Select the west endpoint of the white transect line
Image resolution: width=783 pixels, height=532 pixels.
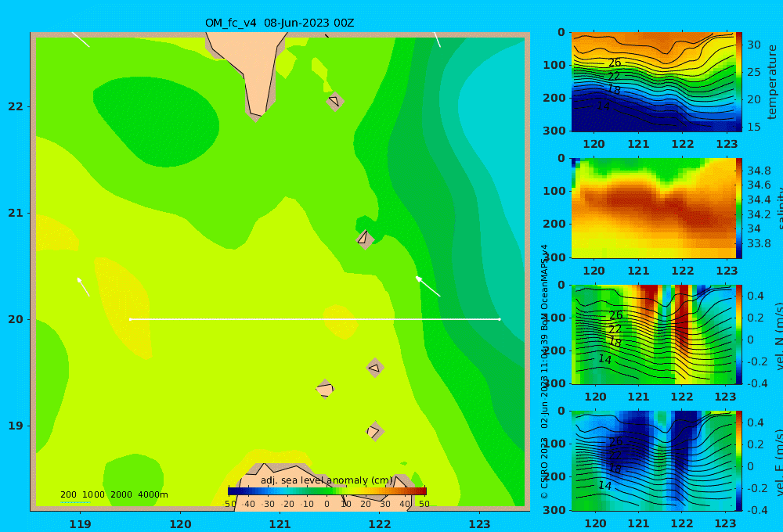[130, 319]
